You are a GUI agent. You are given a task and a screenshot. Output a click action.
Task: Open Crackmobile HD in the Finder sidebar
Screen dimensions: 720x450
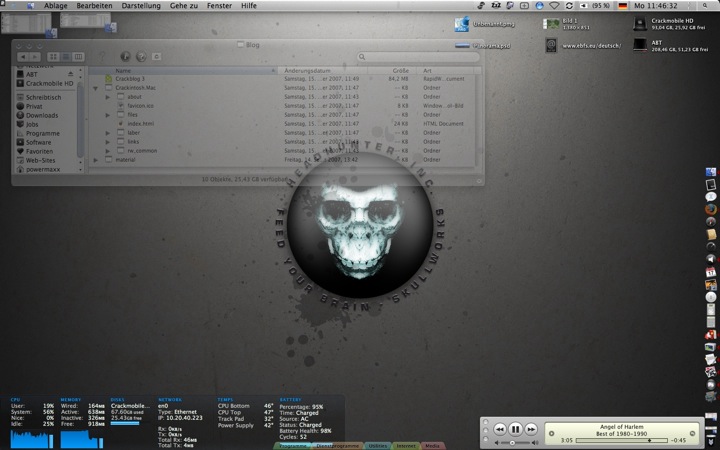(45, 84)
